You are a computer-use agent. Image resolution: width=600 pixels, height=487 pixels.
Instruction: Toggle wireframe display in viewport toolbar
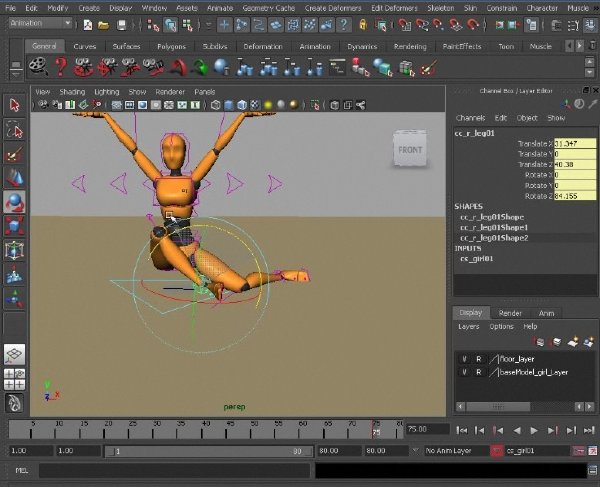[215, 105]
